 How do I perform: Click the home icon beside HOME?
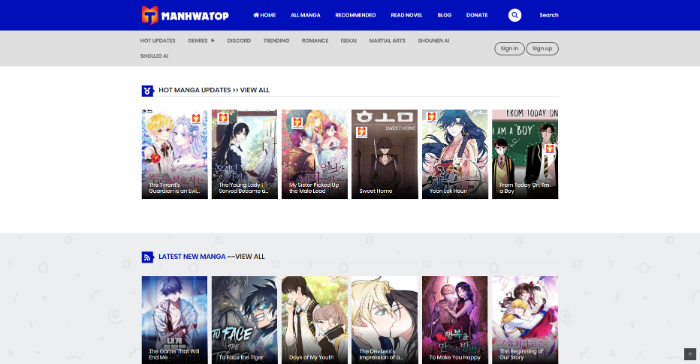256,15
